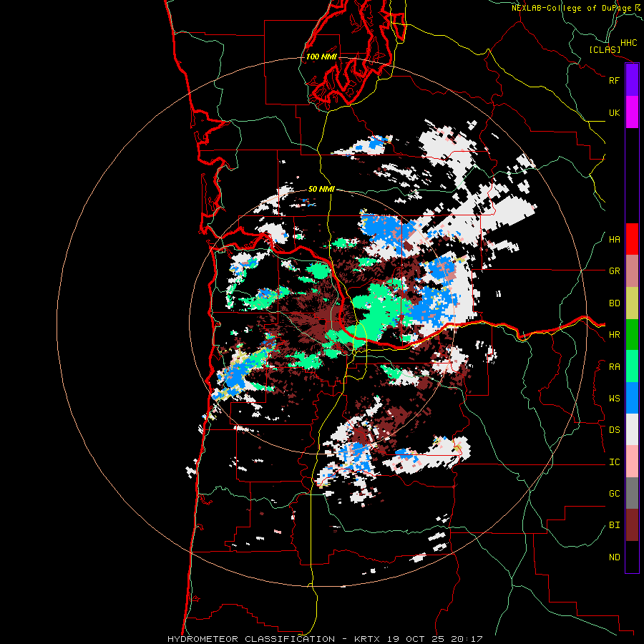Click the ND legend label
Screen dimensions: 644x644
tap(614, 557)
